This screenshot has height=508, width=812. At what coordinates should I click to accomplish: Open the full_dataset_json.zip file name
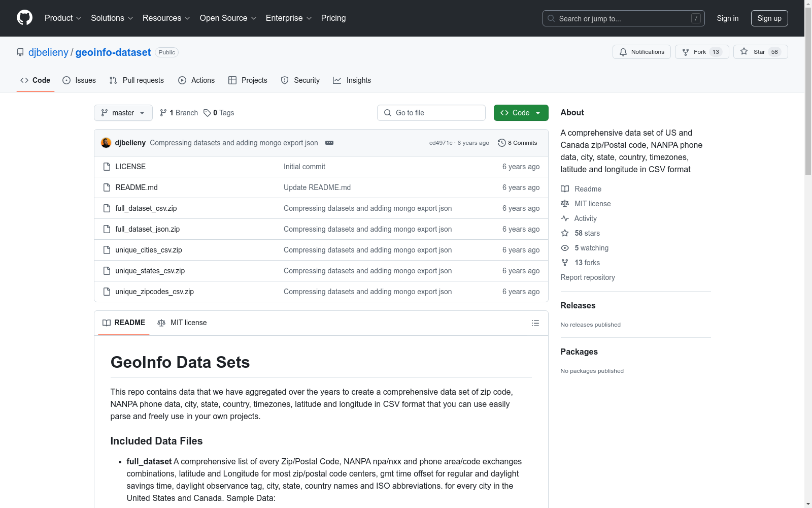click(x=148, y=229)
